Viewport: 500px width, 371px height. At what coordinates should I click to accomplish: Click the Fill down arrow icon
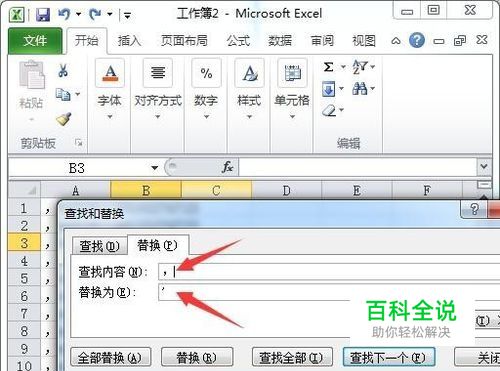pyautogui.click(x=328, y=89)
